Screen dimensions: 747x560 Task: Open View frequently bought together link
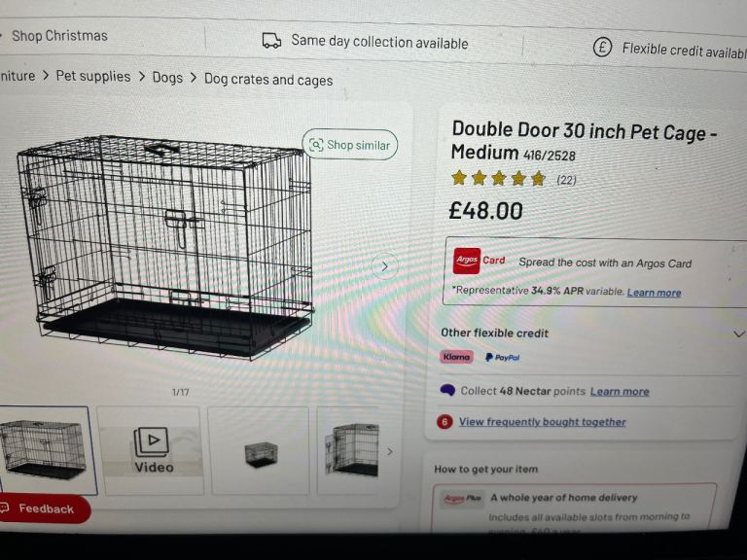(x=542, y=422)
